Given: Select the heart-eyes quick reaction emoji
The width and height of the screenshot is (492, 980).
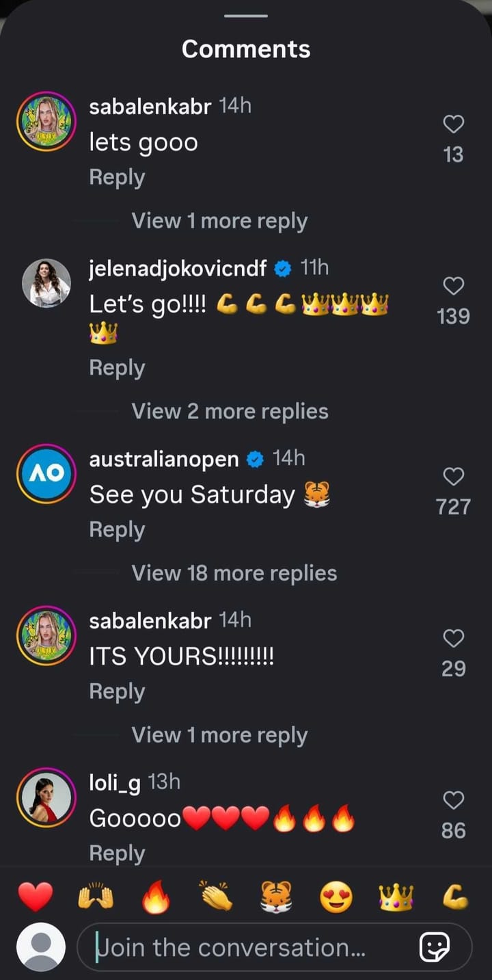Looking at the screenshot, I should (336, 893).
